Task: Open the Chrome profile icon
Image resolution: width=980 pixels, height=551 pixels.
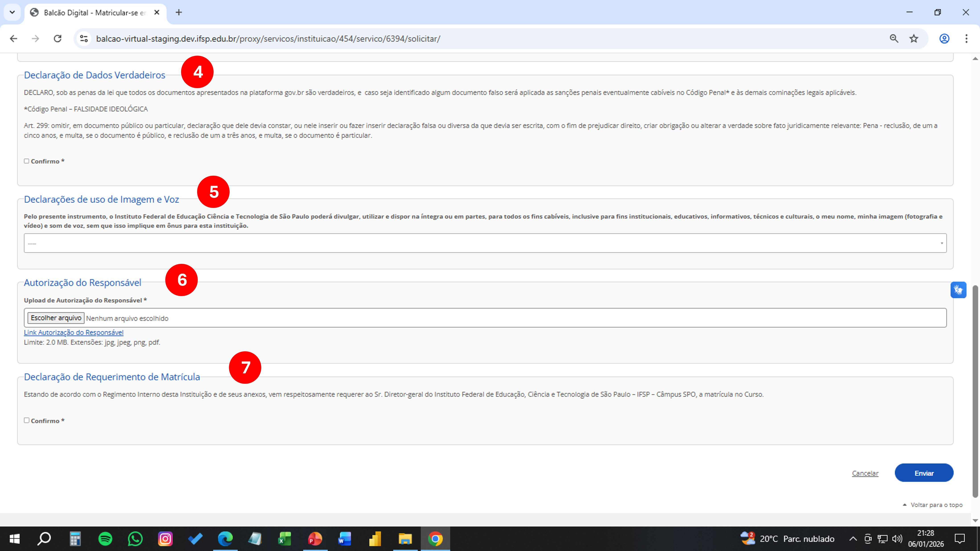Action: (944, 39)
